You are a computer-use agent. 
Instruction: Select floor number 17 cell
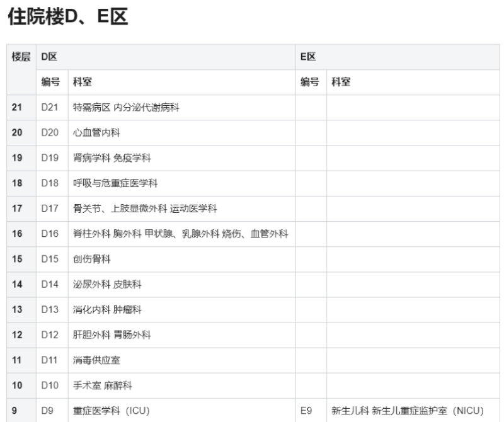coord(21,208)
